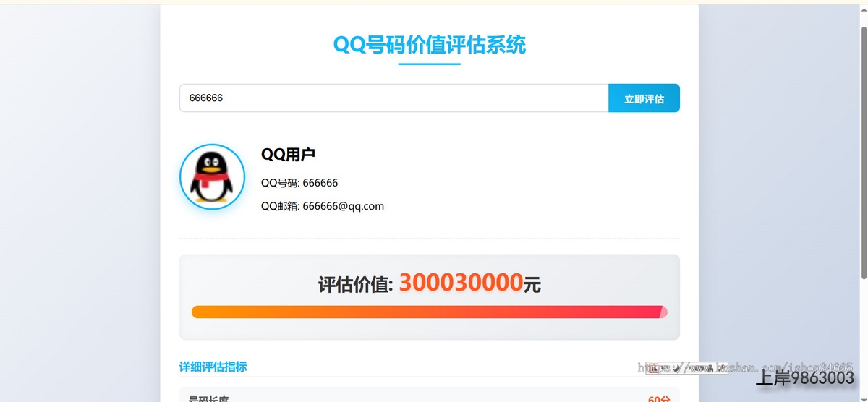Click the QQ number input field
Screen dimensions: 868x402
[393, 98]
